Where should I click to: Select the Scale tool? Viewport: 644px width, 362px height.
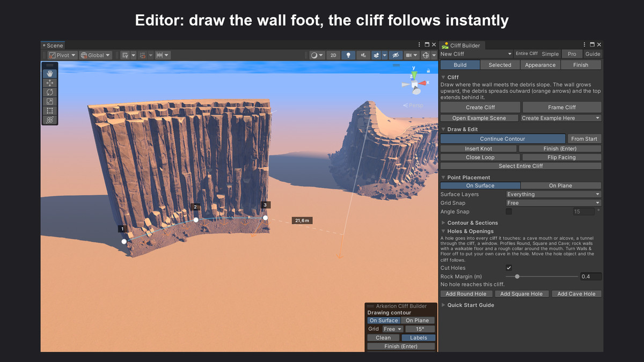(50, 101)
